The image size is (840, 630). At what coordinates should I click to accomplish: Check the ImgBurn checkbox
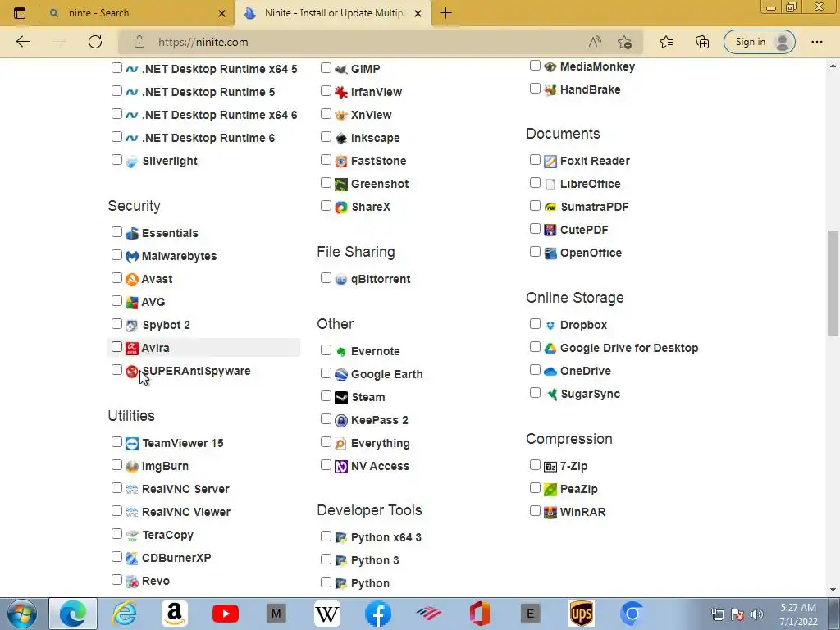(116, 465)
